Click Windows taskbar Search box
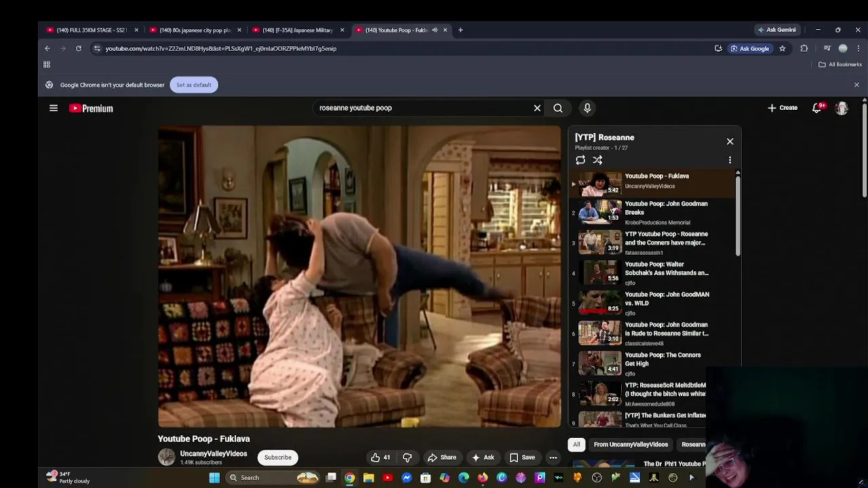This screenshot has height=488, width=868. tap(273, 478)
